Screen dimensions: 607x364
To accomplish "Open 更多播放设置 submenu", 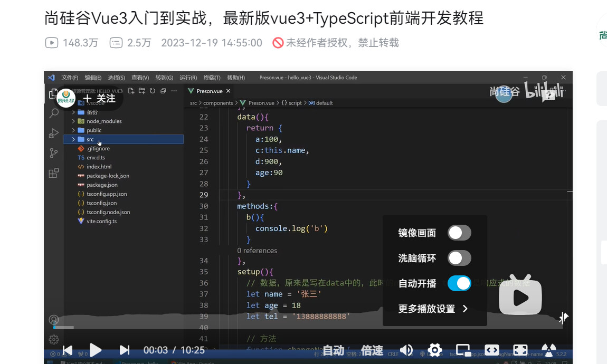I will 433,309.
